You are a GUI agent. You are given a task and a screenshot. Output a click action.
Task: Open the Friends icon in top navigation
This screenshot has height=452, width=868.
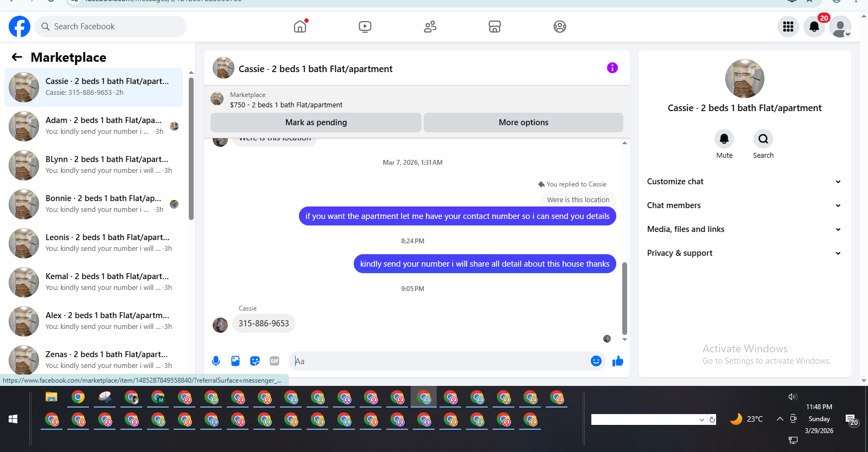(x=430, y=27)
